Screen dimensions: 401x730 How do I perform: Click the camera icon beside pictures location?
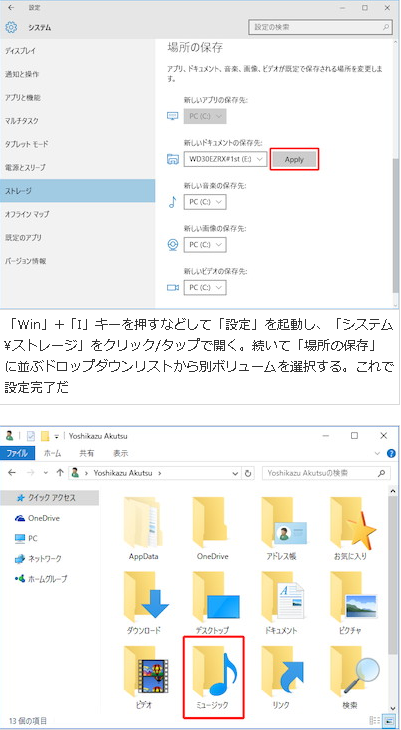pyautogui.click(x=173, y=244)
